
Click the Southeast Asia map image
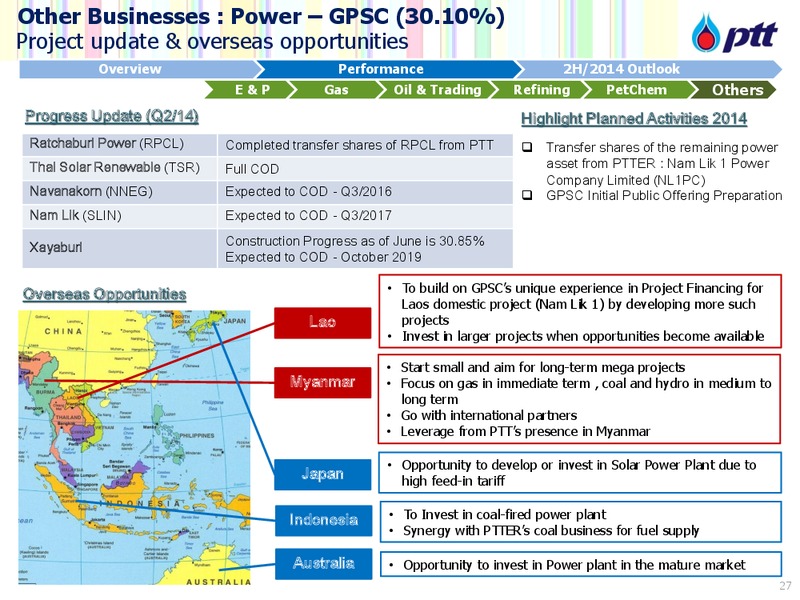coord(135,447)
